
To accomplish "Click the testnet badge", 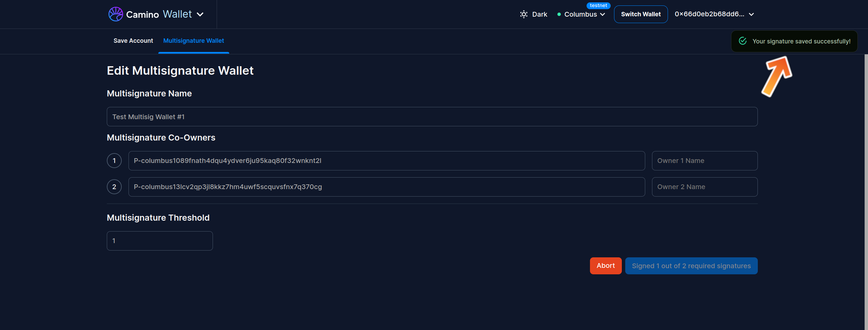I will point(598,5).
